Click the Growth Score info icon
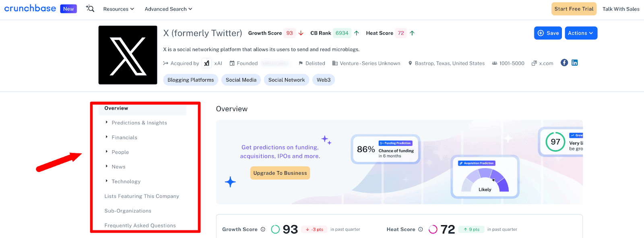 click(263, 230)
